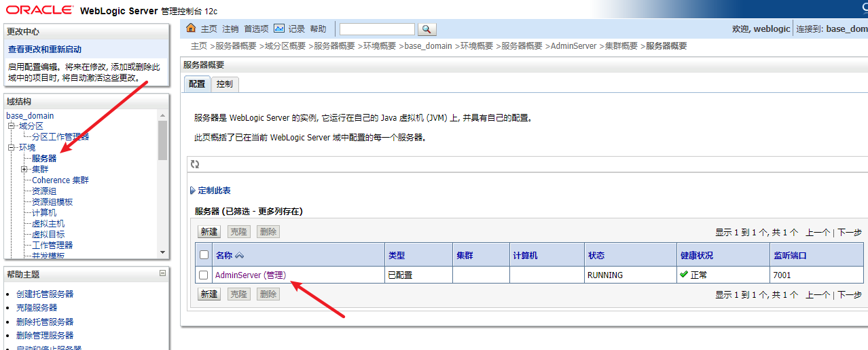Select 虚拟目标 tree item
The height and width of the screenshot is (350, 868).
coord(48,234)
